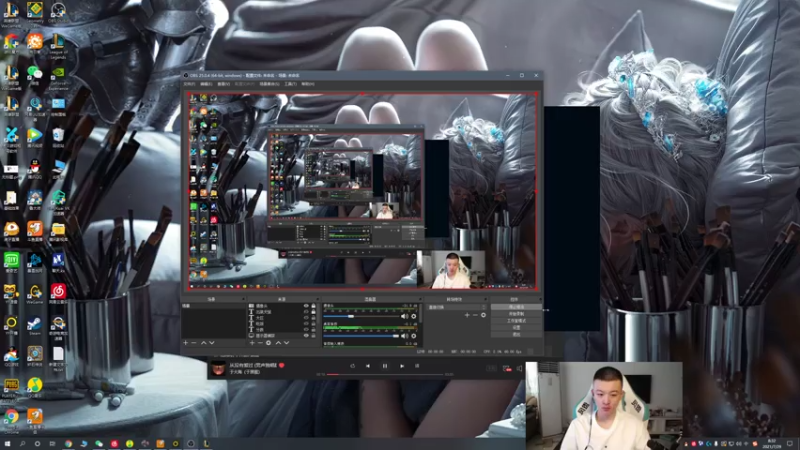Open album cover thumbnail in music player

coord(218,368)
